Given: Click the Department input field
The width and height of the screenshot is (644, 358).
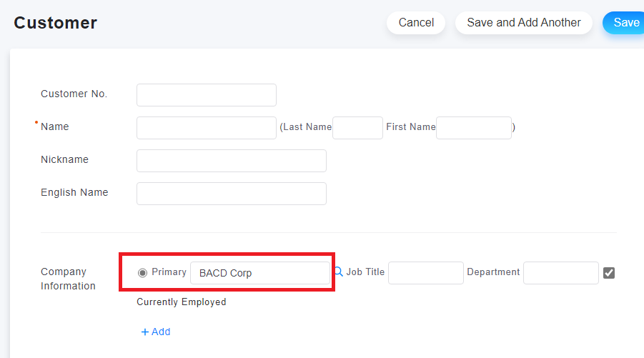Looking at the screenshot, I should point(561,273).
